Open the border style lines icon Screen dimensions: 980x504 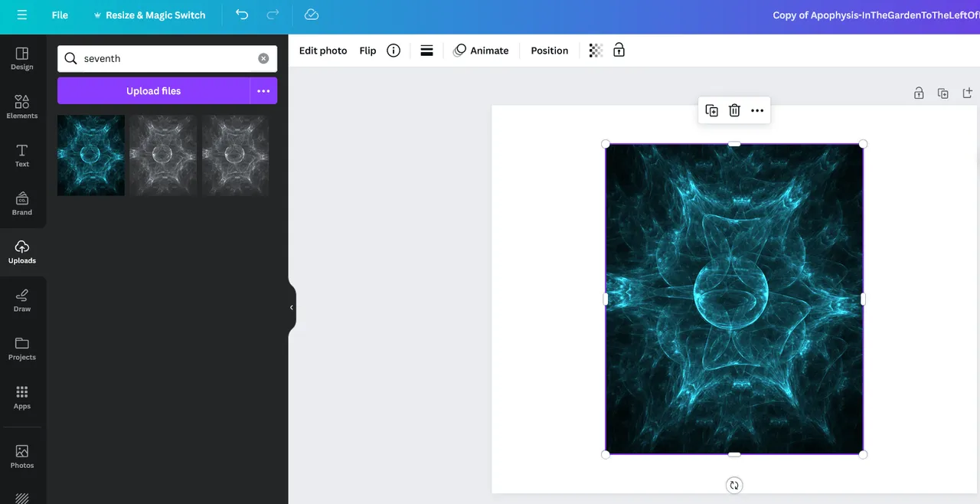click(427, 51)
